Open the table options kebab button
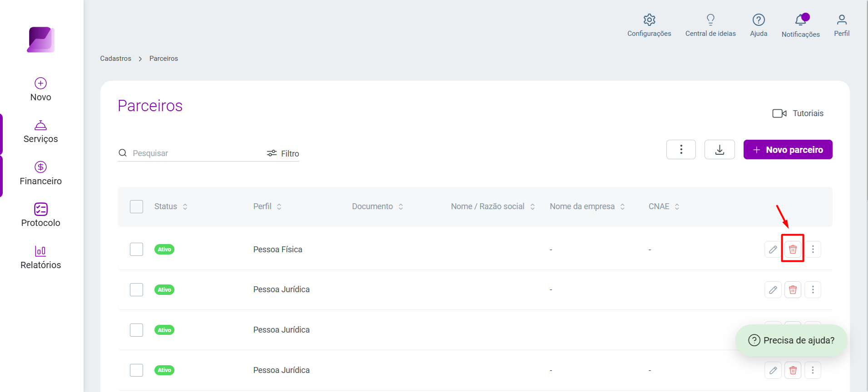Image resolution: width=868 pixels, height=392 pixels. (681, 150)
